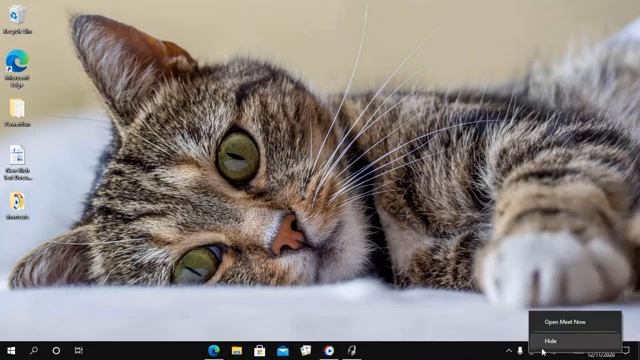Open the headset app icon on the taskbar
The width and height of the screenshot is (640, 360).
click(351, 351)
